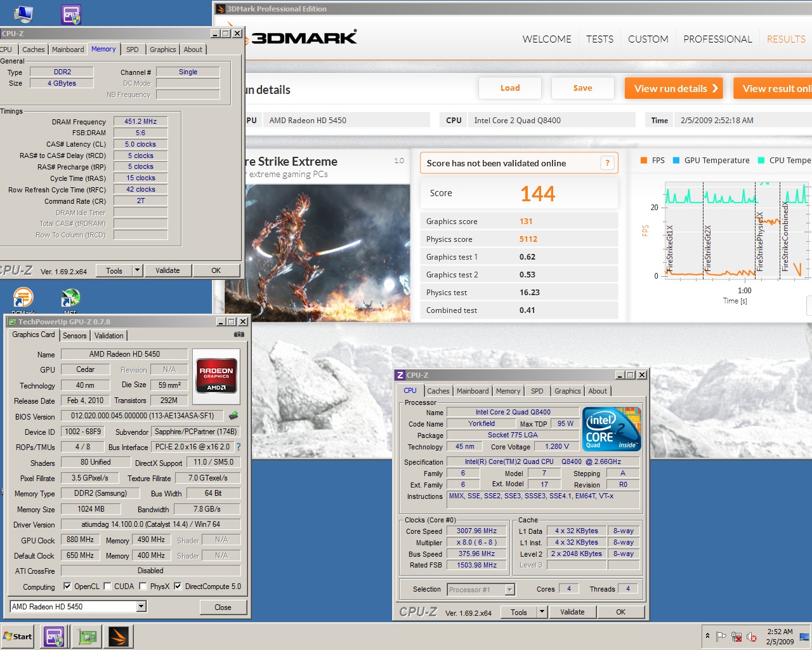Select the MSI desktop shortcut icon

pos(70,297)
